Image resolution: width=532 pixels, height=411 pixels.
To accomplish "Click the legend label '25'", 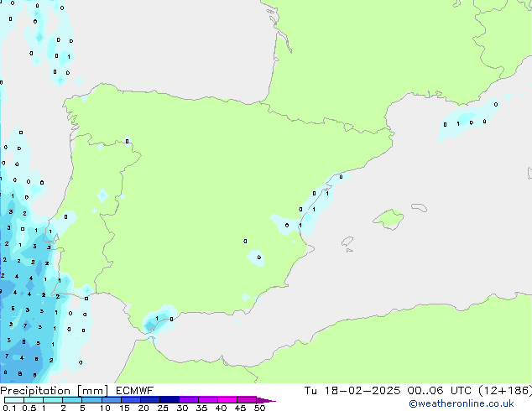I will (163, 408).
